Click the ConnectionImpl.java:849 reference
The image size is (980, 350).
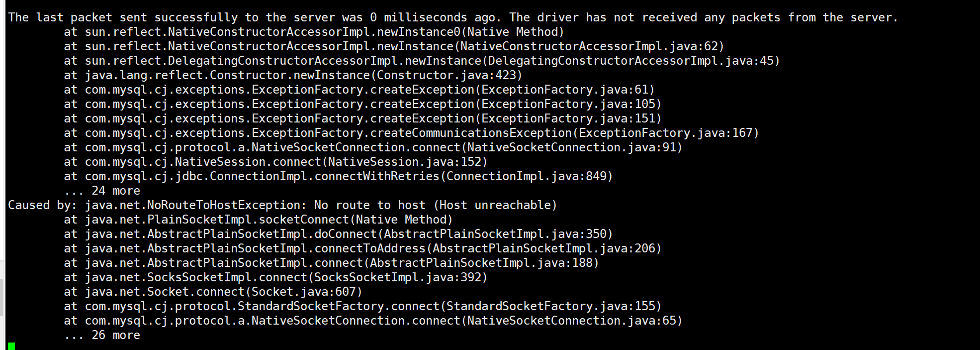[526, 176]
